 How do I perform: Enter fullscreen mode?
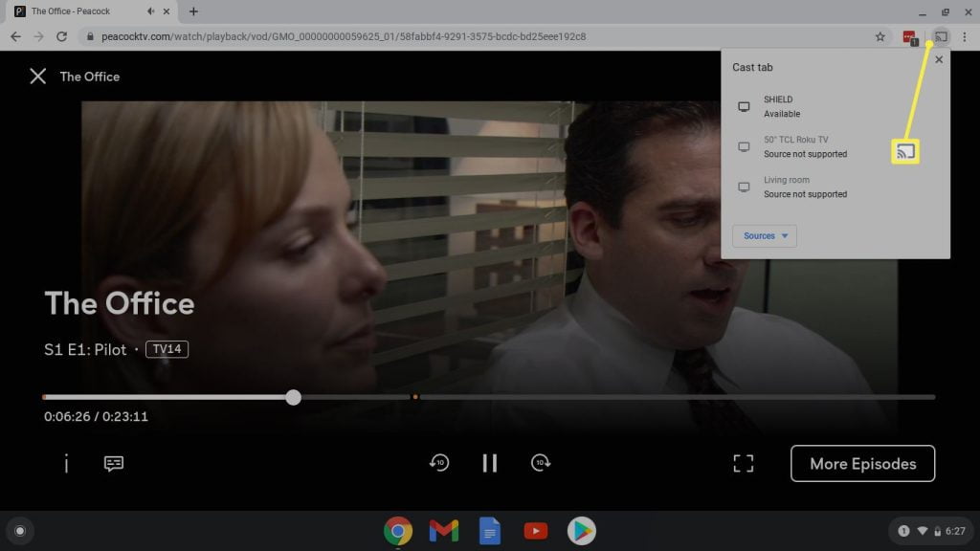pos(743,463)
